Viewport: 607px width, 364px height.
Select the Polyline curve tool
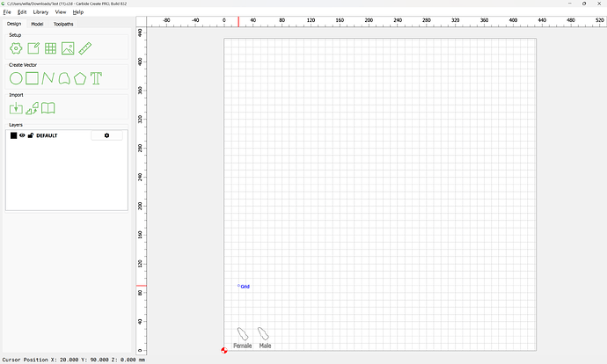point(48,78)
